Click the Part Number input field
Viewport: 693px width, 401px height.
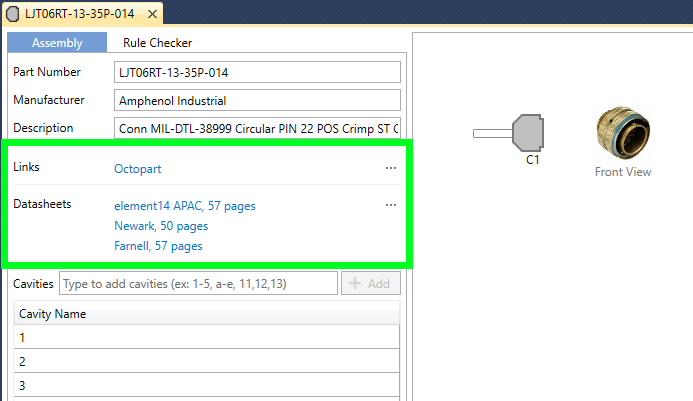(x=257, y=72)
